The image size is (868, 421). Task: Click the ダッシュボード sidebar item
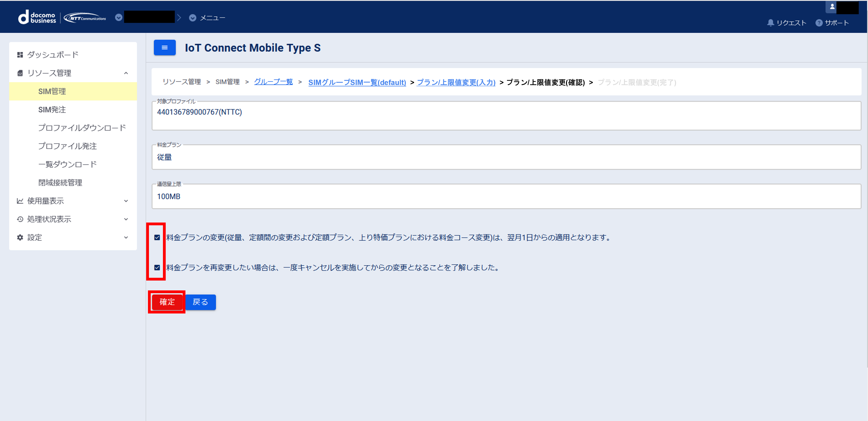[x=52, y=55]
